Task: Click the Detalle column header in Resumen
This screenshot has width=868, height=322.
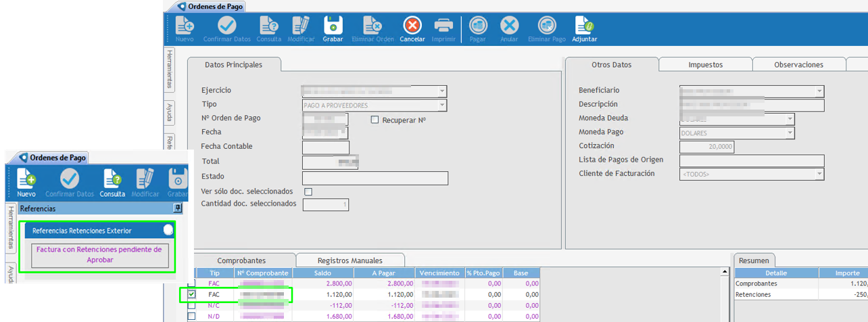Action: pyautogui.click(x=776, y=273)
